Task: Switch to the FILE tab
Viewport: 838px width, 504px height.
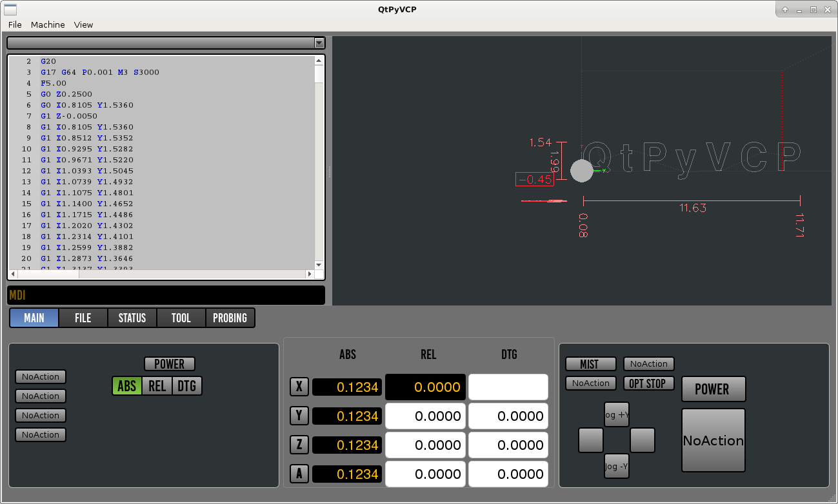Action: point(83,318)
